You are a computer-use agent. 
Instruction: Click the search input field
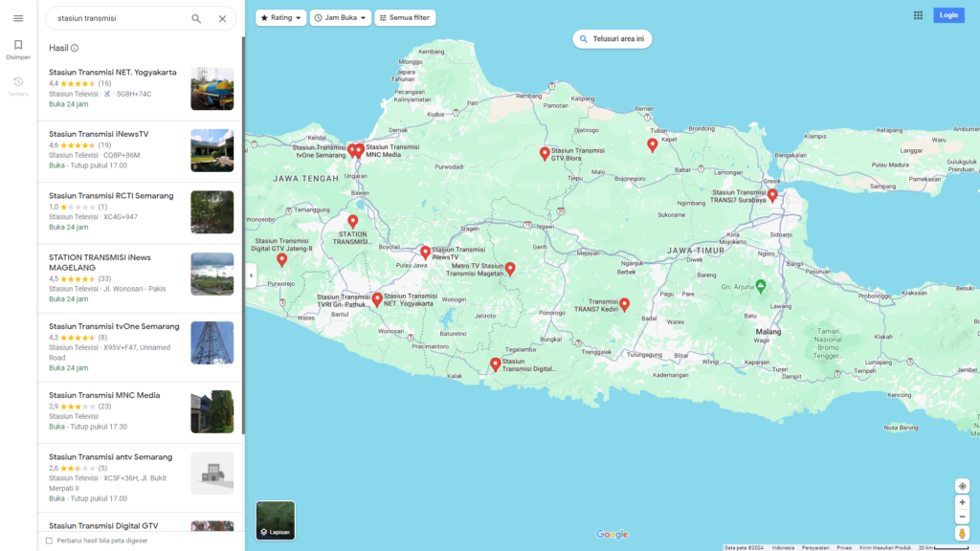[119, 19]
